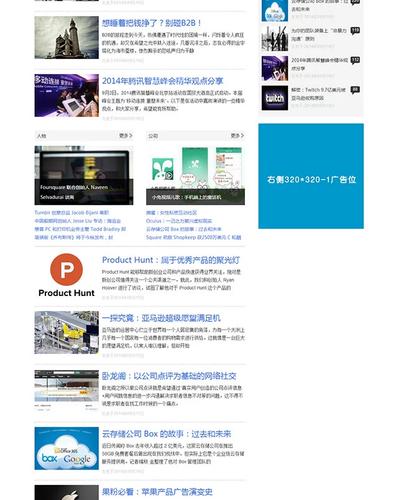The image size is (398, 500).
Task: Click the Product Hunt article summary text
Action: 171,280
